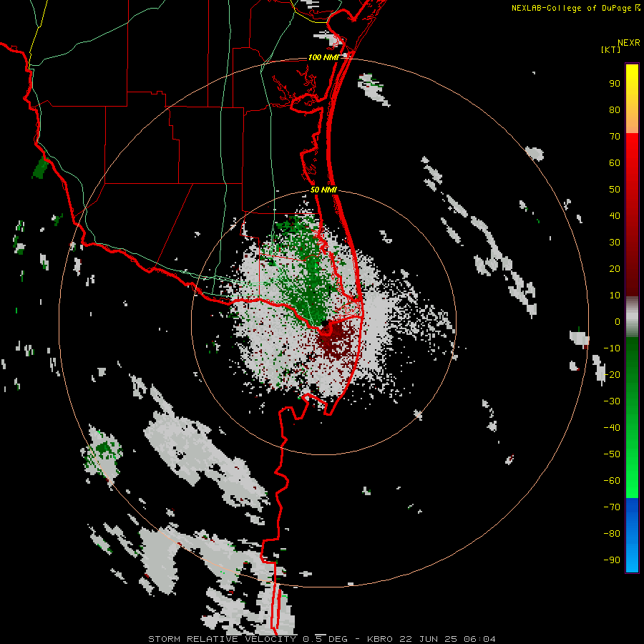The image size is (644, 644).
Task: Click the 100 NMI range ring label
Action: click(x=323, y=57)
